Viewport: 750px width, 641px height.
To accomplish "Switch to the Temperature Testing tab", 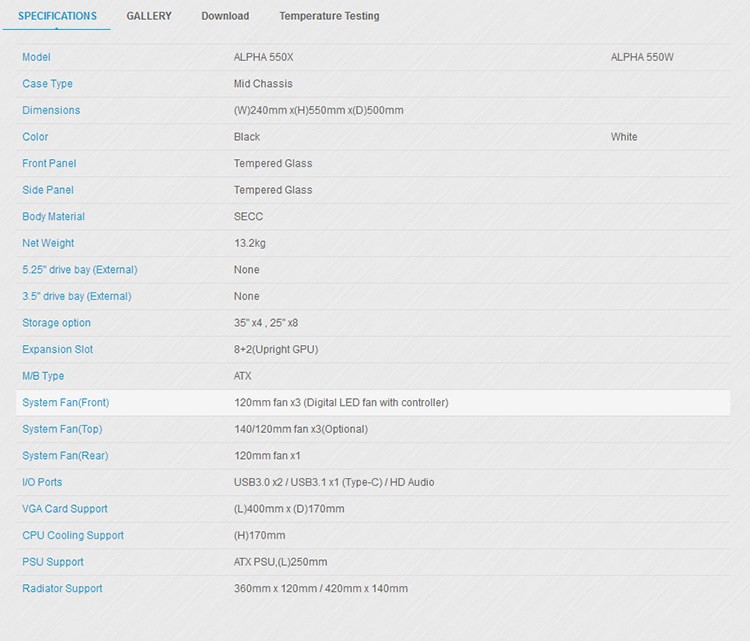I will (x=329, y=16).
